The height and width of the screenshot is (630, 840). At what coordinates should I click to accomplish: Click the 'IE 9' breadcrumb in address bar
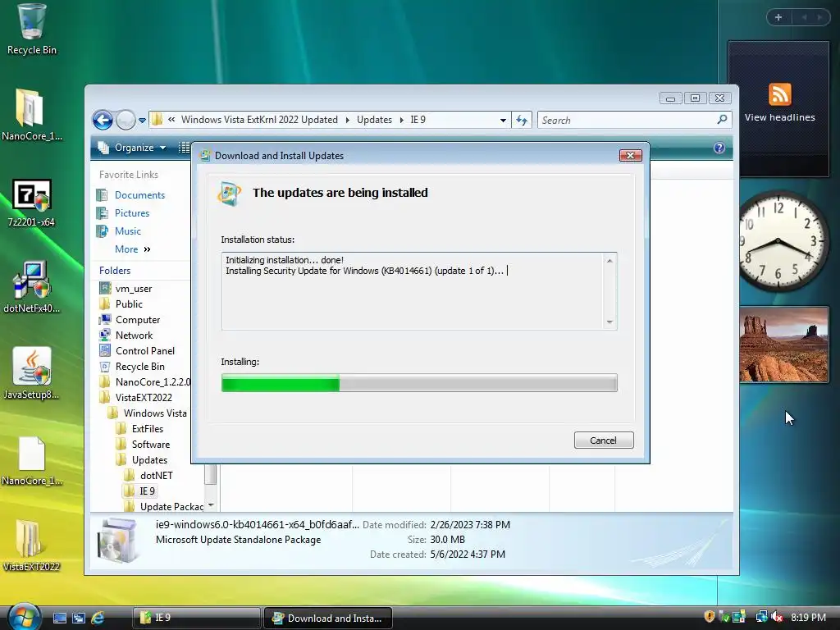click(418, 120)
